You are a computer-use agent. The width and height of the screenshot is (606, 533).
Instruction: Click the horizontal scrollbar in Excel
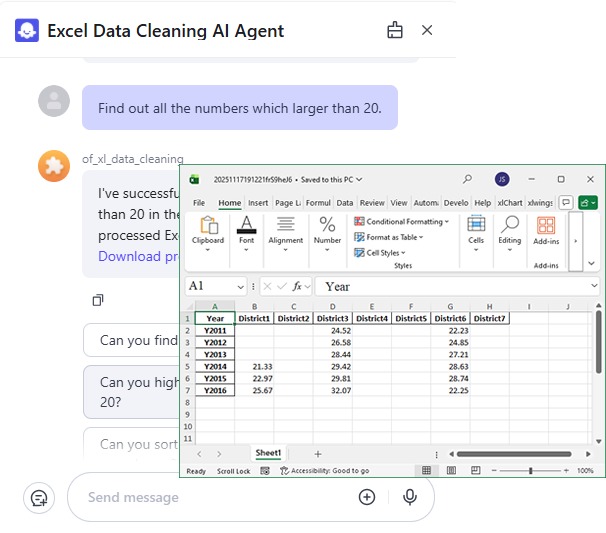514,454
